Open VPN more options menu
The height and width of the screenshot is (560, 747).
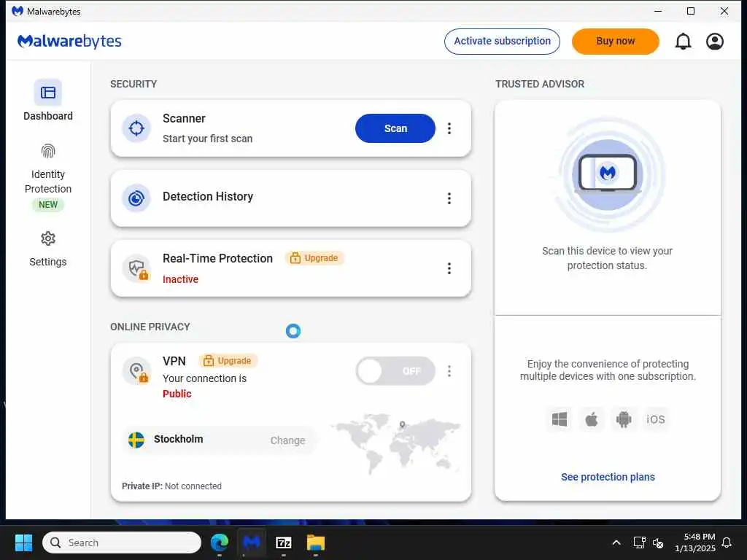[x=449, y=371]
